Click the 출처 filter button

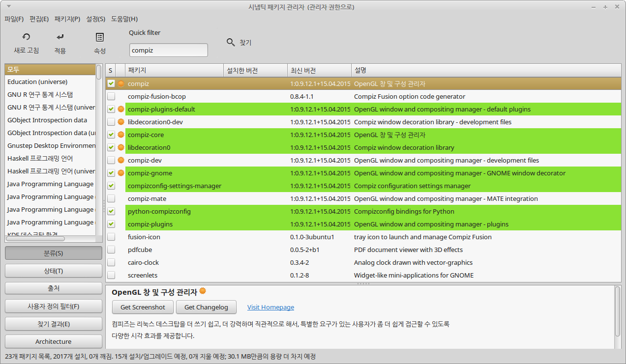click(54, 288)
